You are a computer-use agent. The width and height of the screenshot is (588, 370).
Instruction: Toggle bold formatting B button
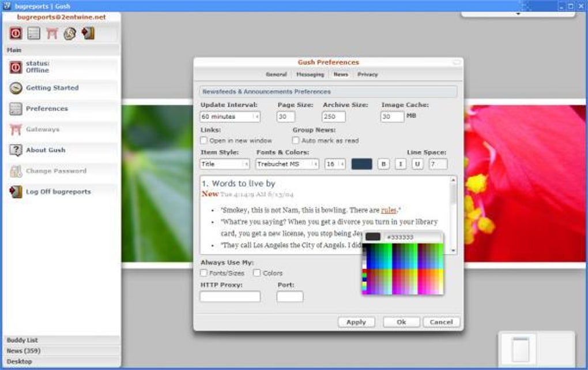383,164
